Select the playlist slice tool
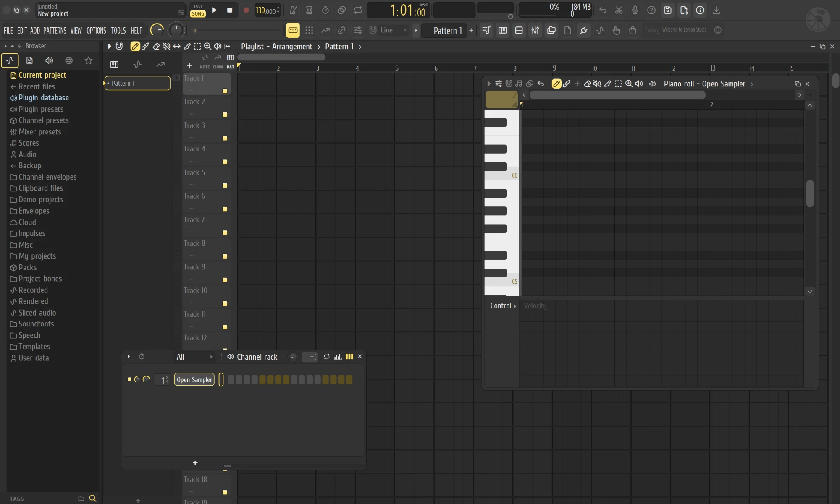The width and height of the screenshot is (840, 504). click(x=187, y=46)
